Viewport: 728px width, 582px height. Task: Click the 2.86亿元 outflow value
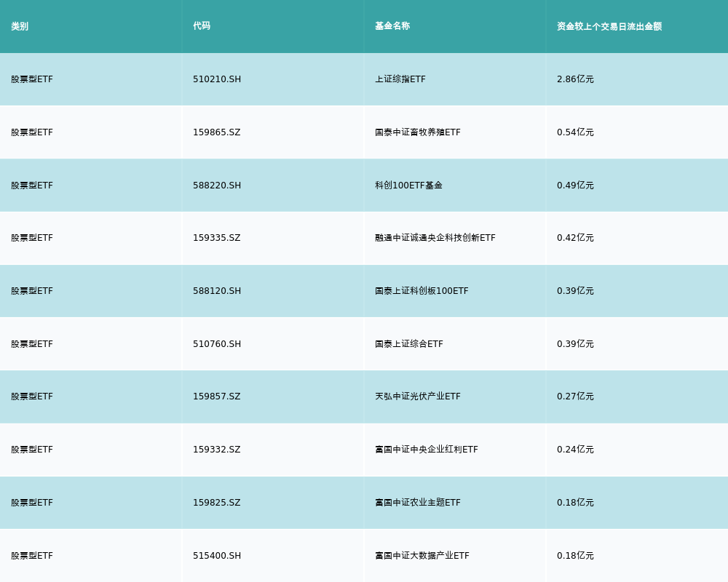pyautogui.click(x=575, y=79)
